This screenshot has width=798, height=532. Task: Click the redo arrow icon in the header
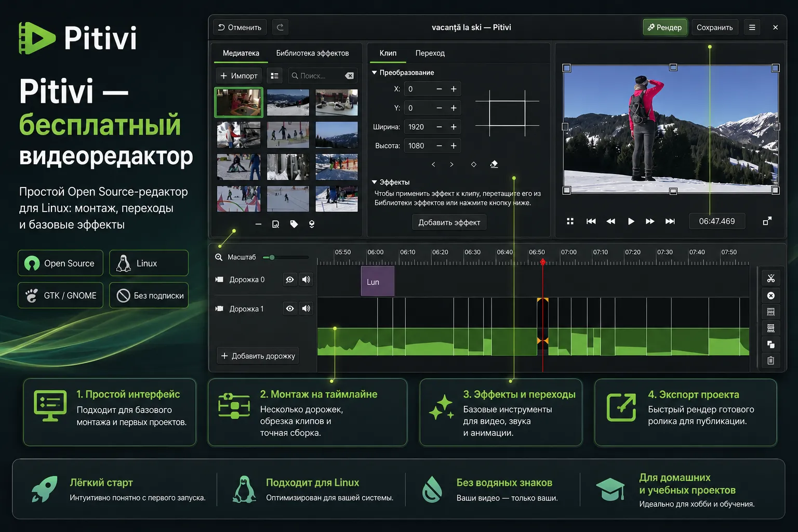280,27
